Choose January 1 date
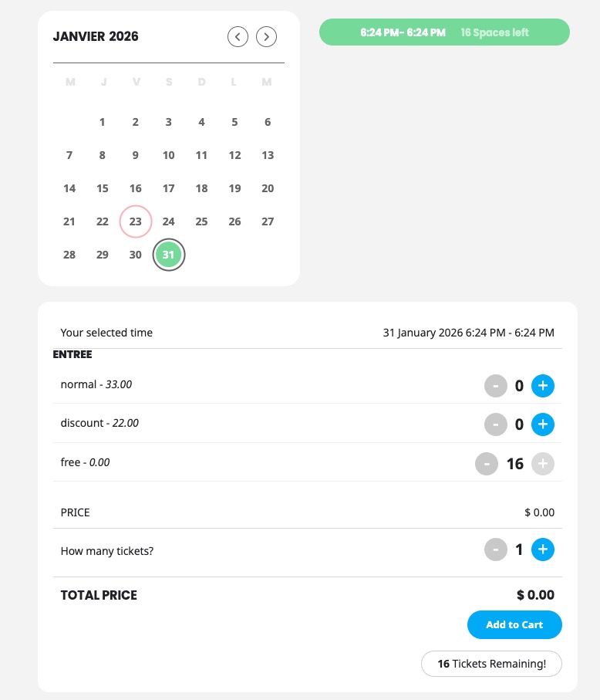Screen dimensions: 600x700 coord(103,122)
